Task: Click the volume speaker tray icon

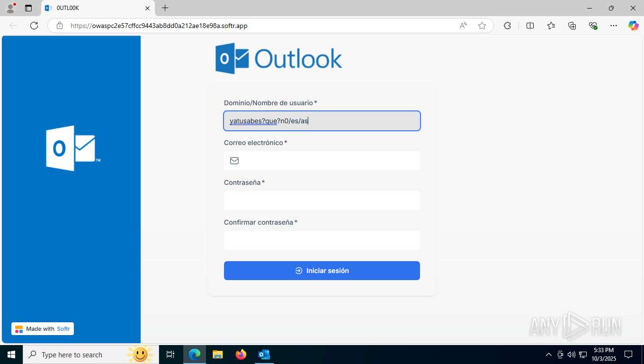Action: (x=571, y=355)
